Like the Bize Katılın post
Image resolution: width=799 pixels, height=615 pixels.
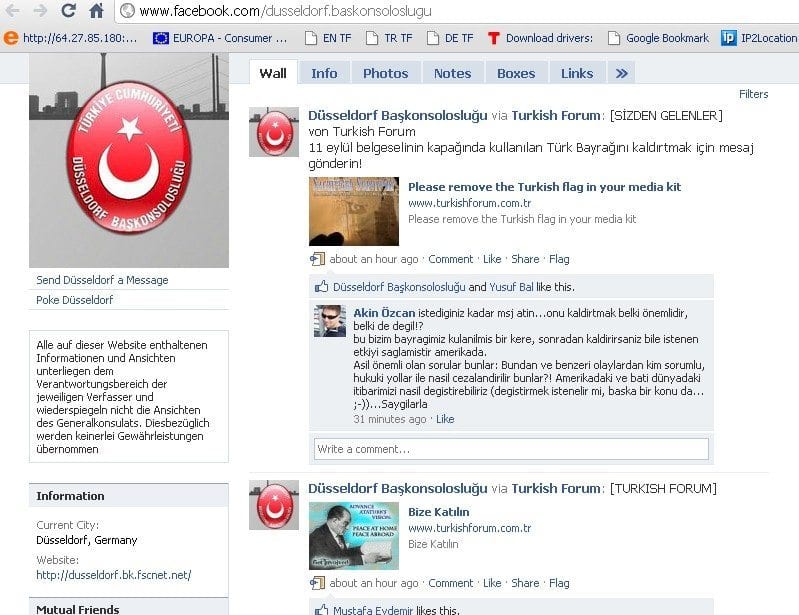pos(492,583)
